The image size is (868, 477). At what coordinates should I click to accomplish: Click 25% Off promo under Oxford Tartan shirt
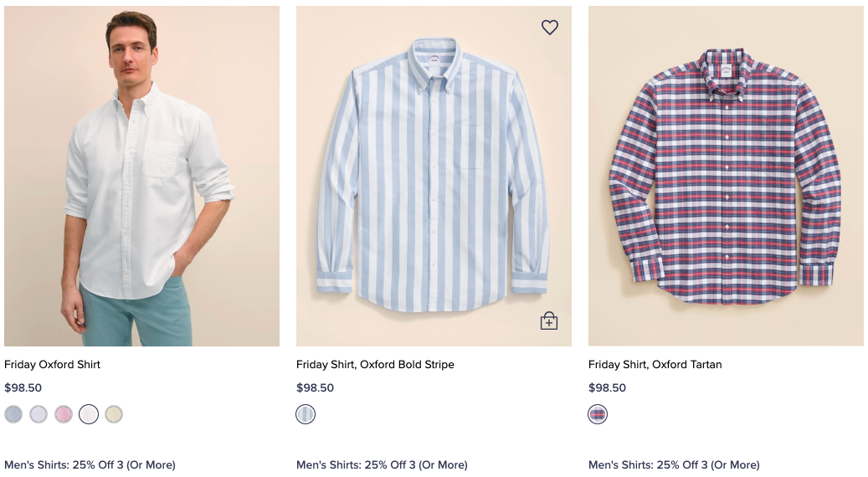(x=674, y=464)
